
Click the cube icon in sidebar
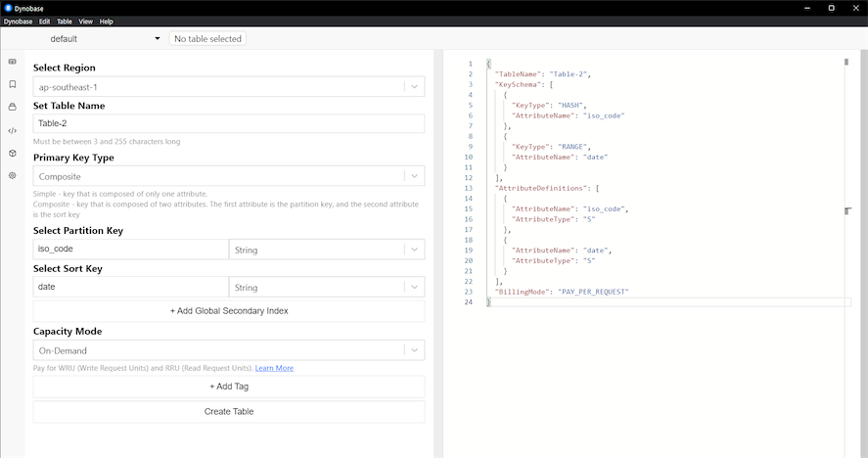click(12, 153)
